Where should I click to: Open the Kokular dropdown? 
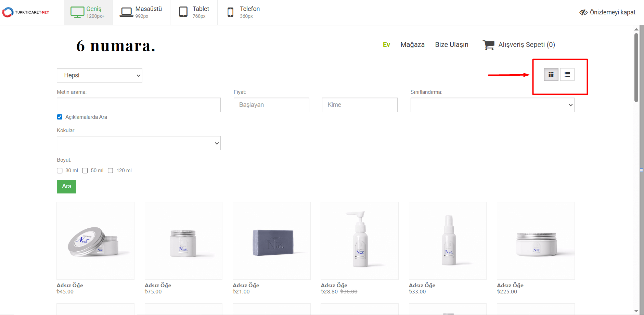(139, 143)
